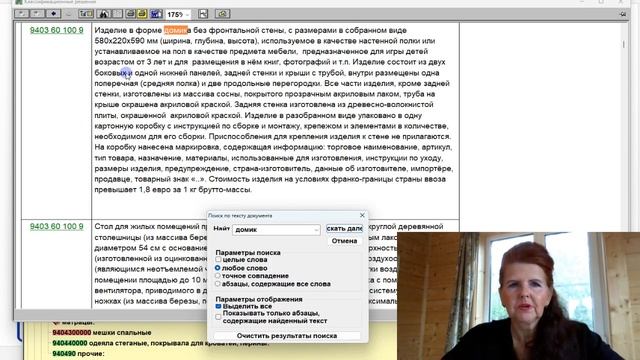Click the back navigation arrow in toolbar
Viewport: 640px width, 360px height.
tap(22, 14)
